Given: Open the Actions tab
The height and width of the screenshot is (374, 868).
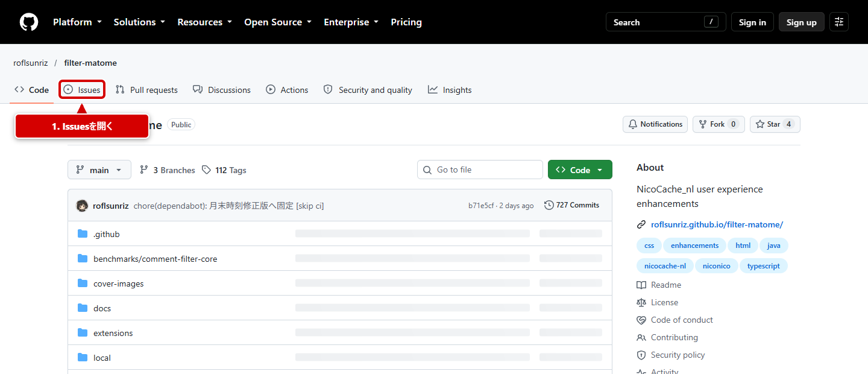Looking at the screenshot, I should [288, 90].
